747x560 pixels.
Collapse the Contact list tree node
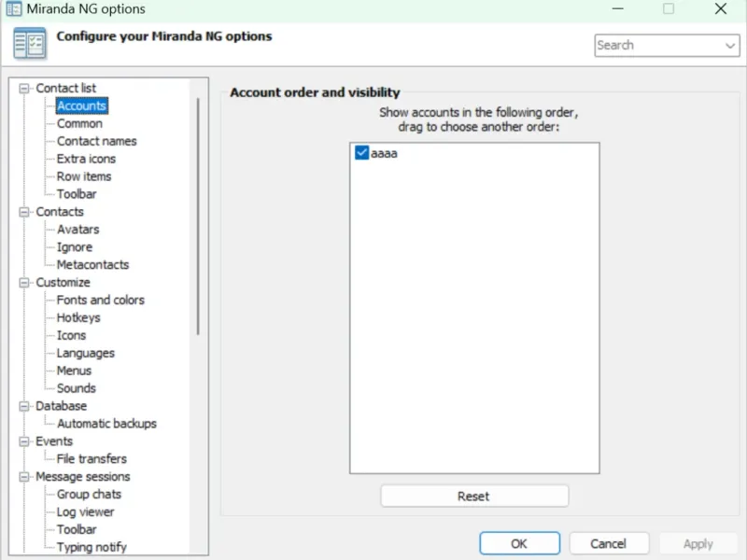24,89
